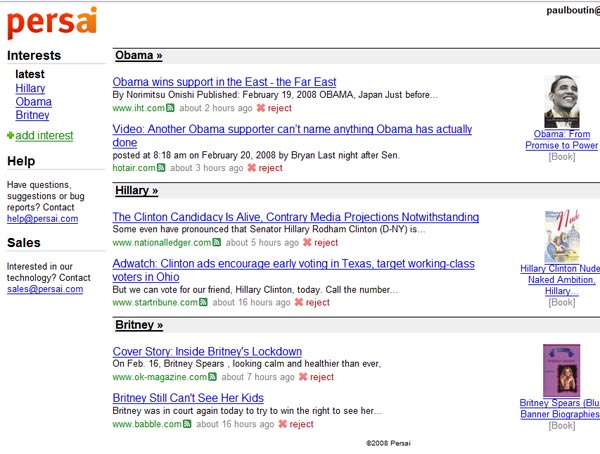Viewport: 600px width, 454px height.
Task: Email help@persai.com link
Action: [42, 219]
